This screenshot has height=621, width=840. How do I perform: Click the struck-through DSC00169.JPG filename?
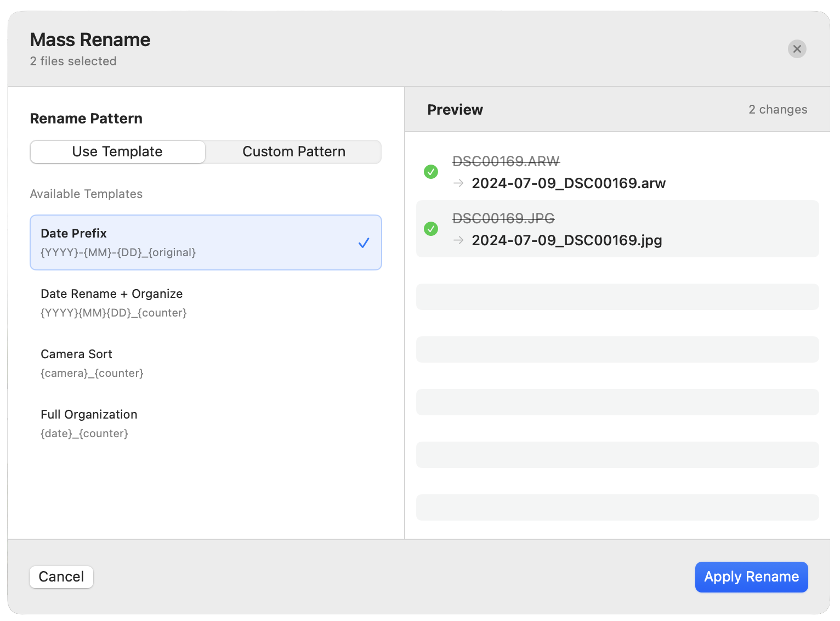click(x=503, y=218)
